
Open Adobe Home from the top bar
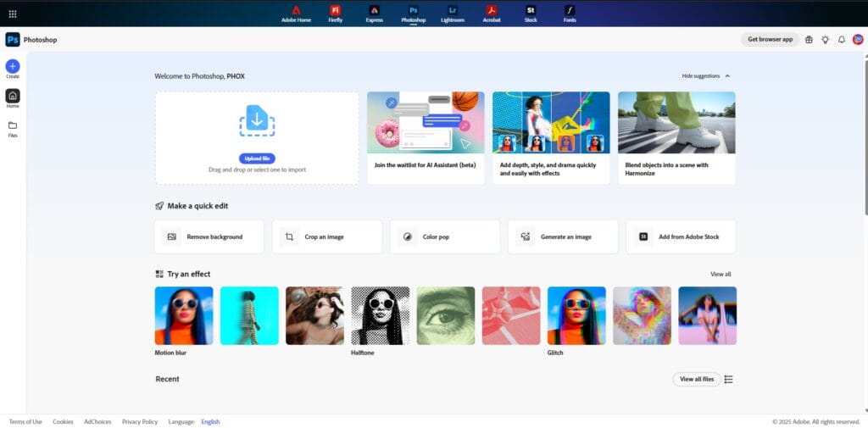pos(296,14)
